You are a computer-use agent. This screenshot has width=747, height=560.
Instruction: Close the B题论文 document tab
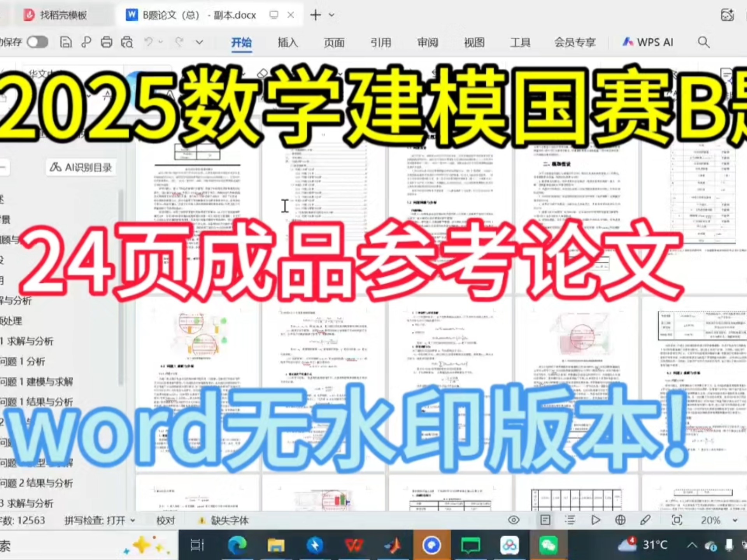tap(290, 15)
